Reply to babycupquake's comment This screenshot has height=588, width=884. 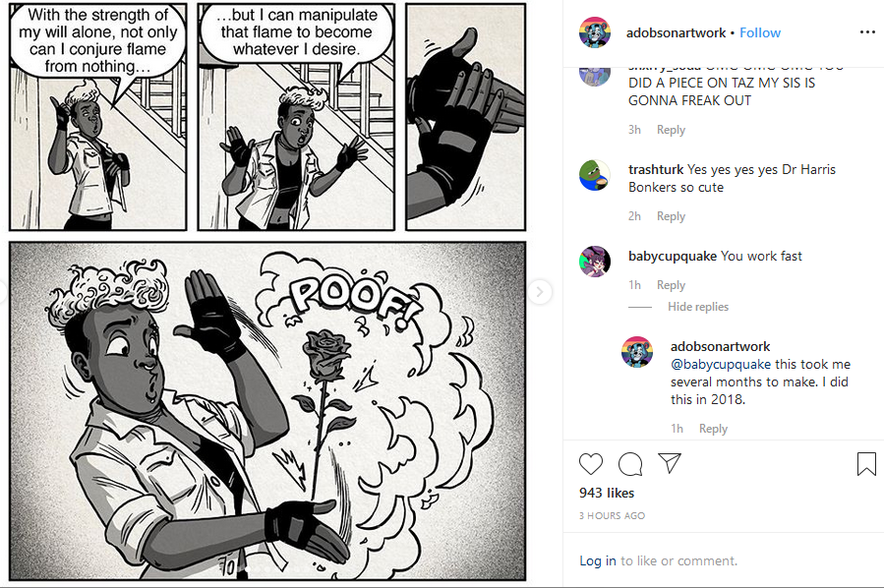click(x=671, y=285)
